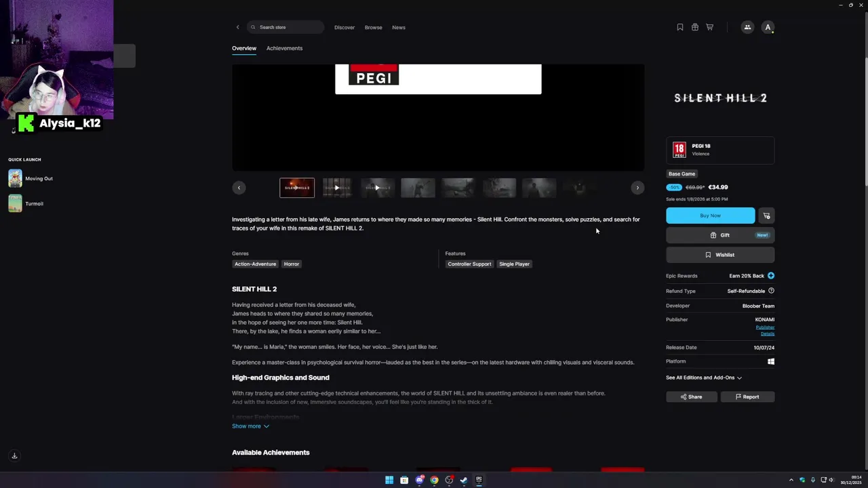Viewport: 868px width, 488px height.
Task: Open the Windows Start menu
Action: (x=389, y=480)
